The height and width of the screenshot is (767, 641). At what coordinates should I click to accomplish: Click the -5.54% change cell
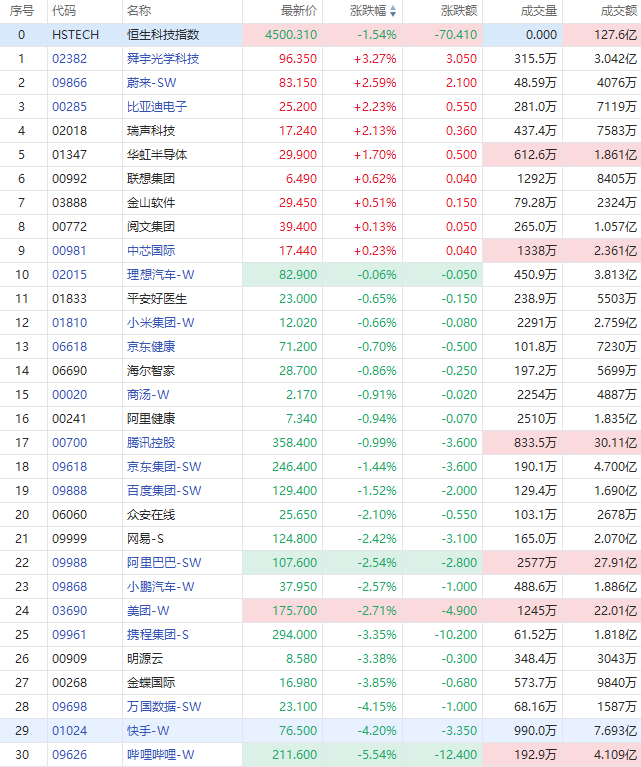[363, 754]
